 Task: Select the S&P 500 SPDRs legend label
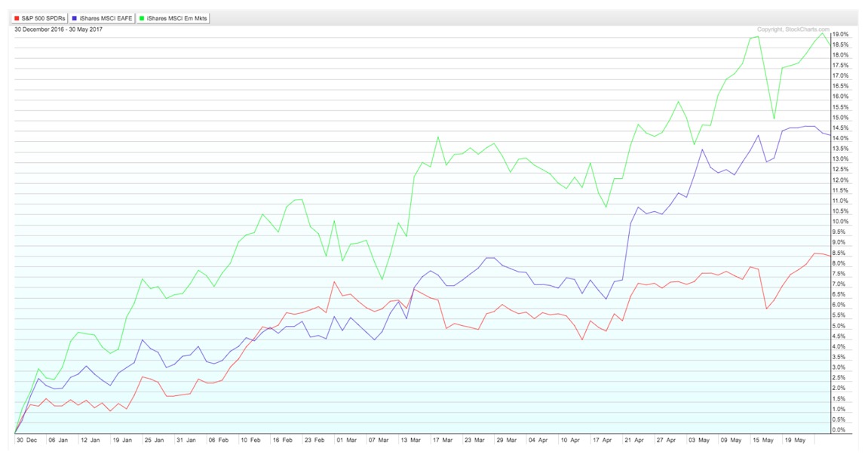click(43, 18)
